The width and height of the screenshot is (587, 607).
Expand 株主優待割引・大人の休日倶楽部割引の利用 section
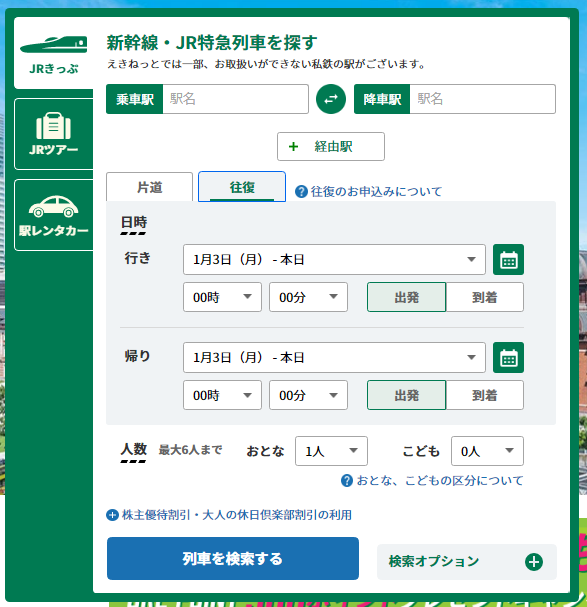point(229,515)
